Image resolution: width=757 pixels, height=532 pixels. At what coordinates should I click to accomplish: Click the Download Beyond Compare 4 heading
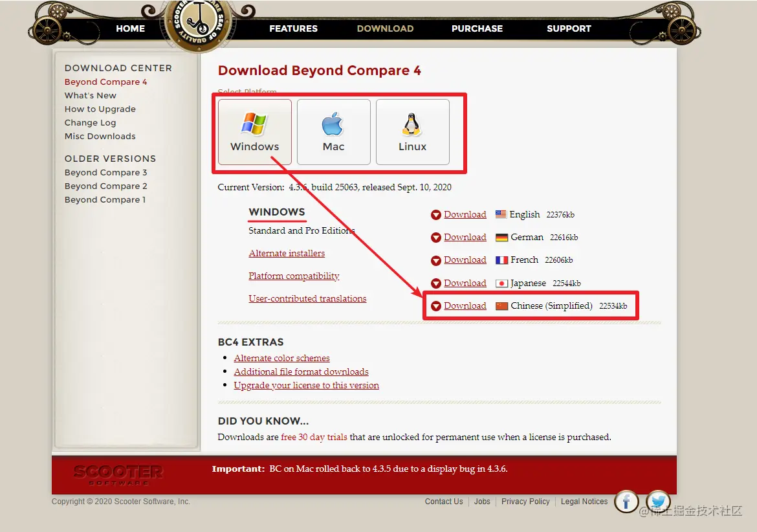tap(319, 71)
